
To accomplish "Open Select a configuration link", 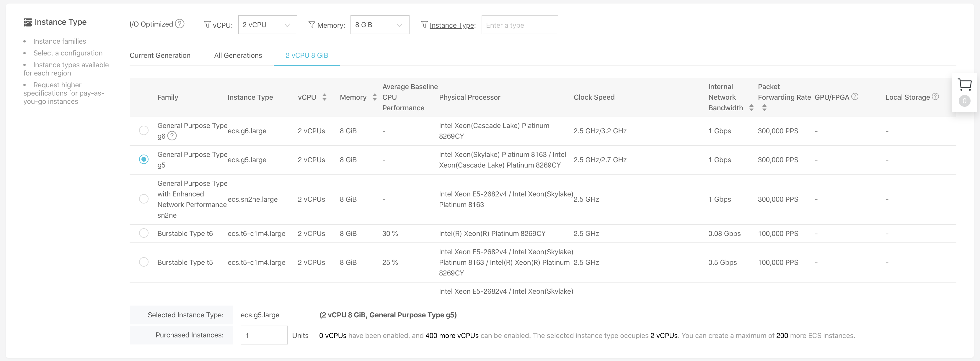I will tap(68, 53).
